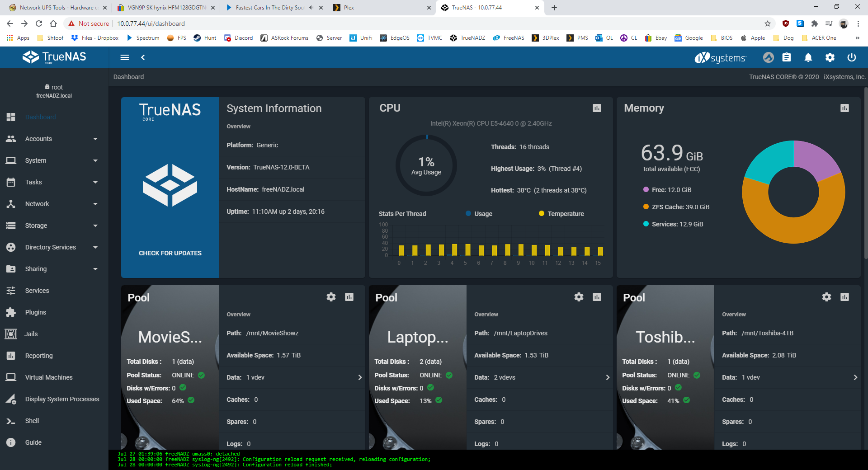Click the dashboard vertical scrollbar
Viewport: 868px width, 470px height.
pyautogui.click(x=866, y=173)
